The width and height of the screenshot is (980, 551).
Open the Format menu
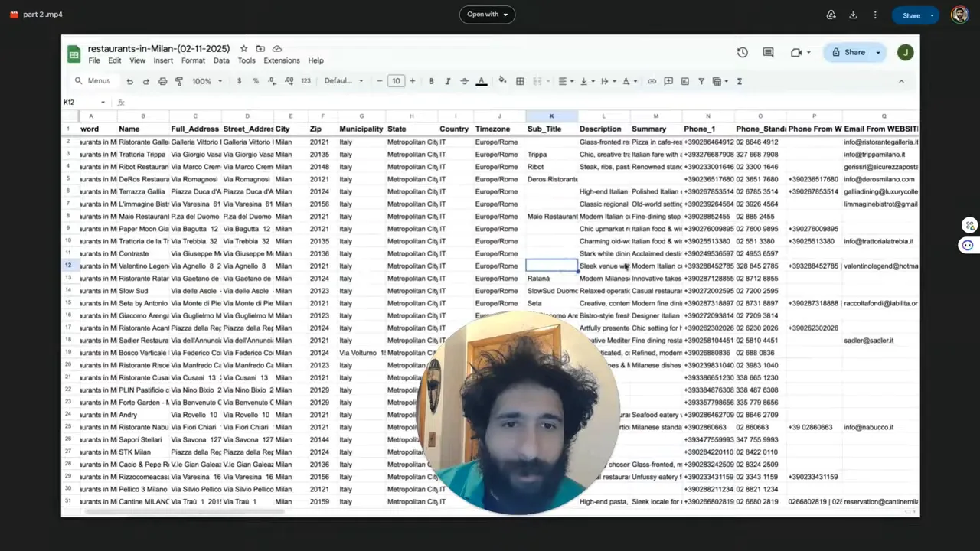tap(193, 60)
